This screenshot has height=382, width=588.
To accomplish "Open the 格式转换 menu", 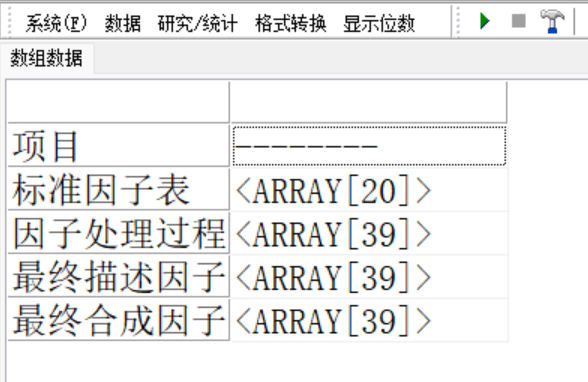I will click(291, 24).
